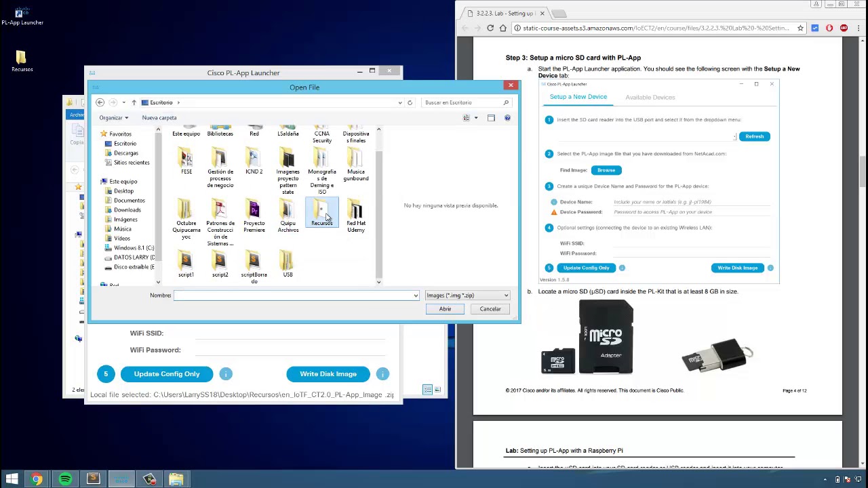Toggle the preview pane button
The width and height of the screenshot is (868, 488).
pos(491,118)
